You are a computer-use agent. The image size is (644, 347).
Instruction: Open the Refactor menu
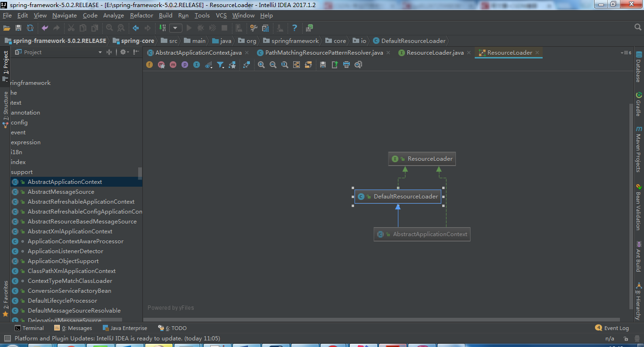(x=141, y=16)
